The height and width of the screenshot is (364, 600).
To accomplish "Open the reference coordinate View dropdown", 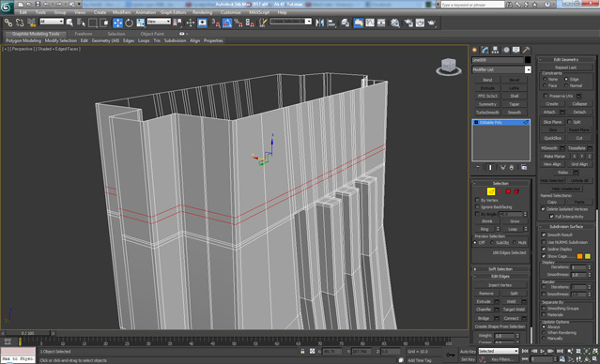I will [x=159, y=22].
